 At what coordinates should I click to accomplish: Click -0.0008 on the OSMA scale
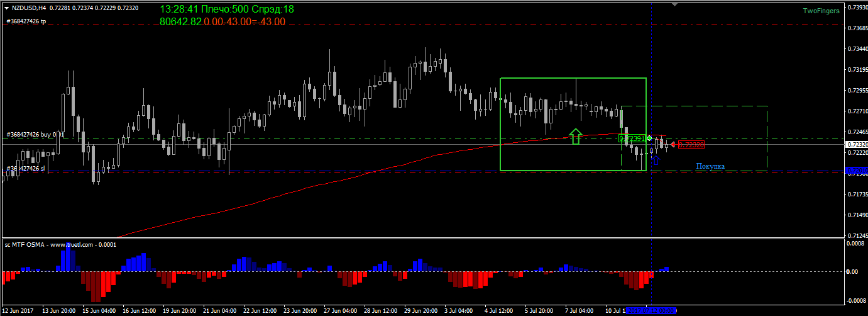855,300
